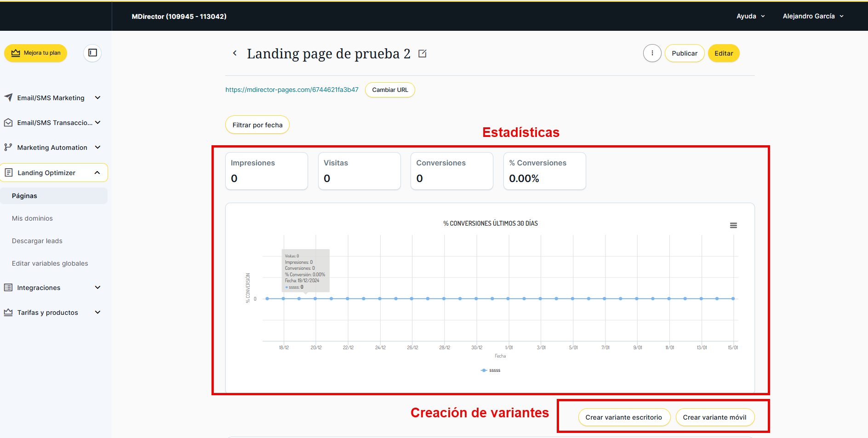Viewport: 868px width, 438px height.
Task: Expand the Tarifas y productos section
Action: pyautogui.click(x=97, y=313)
